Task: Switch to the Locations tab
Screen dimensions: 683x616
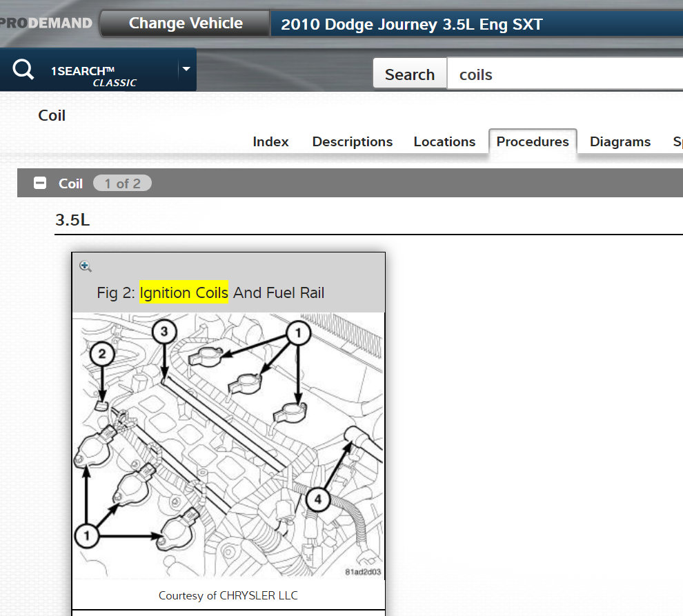Action: point(444,141)
